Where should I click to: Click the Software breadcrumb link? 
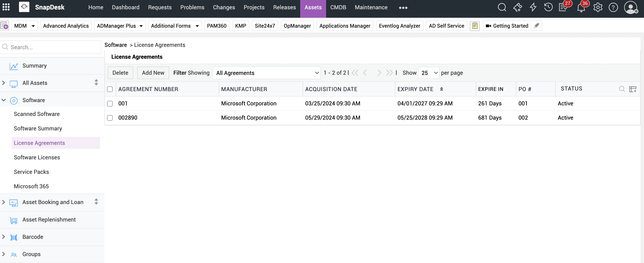115,45
